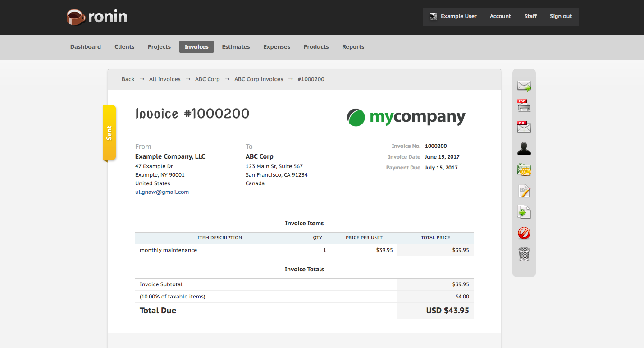Click the #1000200 breadcrumb
The image size is (644, 348).
(311, 79)
